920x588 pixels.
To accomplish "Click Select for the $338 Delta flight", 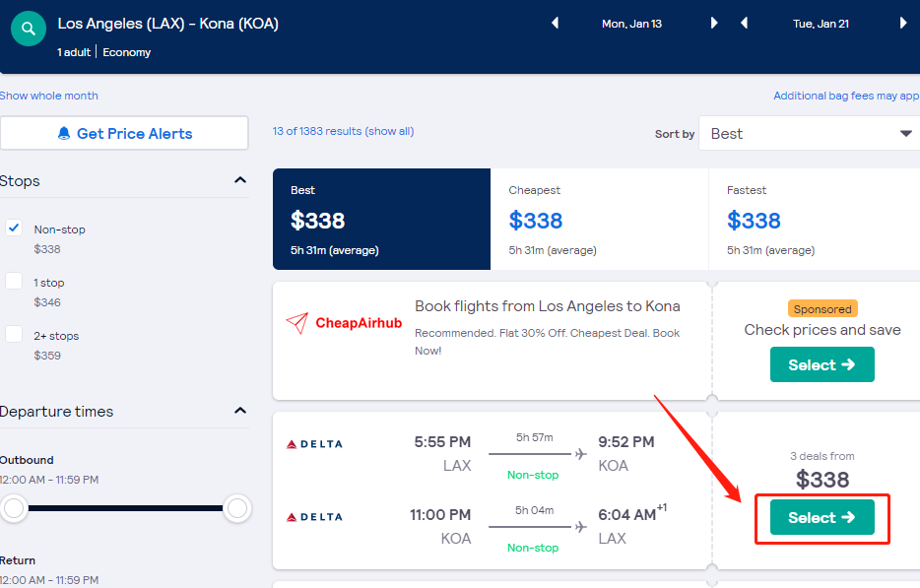I will point(822,517).
